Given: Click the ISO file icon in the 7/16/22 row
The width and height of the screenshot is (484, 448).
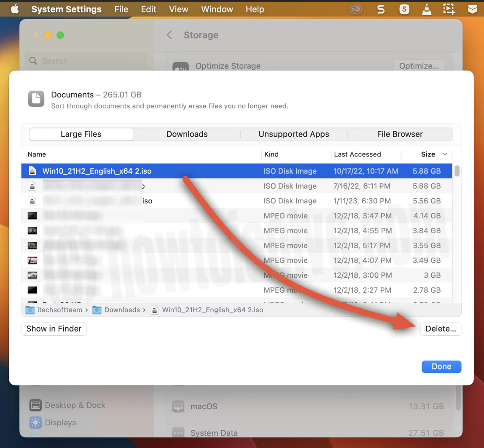Looking at the screenshot, I should pos(32,186).
